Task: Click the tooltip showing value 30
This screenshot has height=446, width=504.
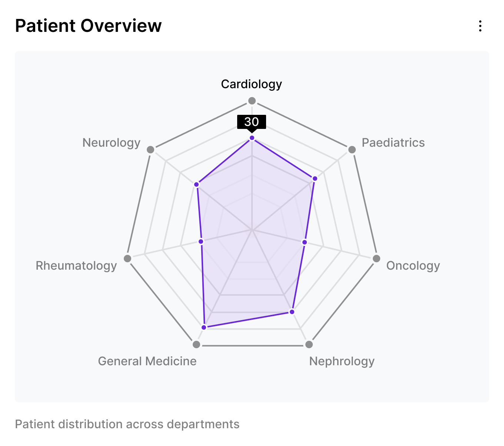Action: pyautogui.click(x=252, y=122)
